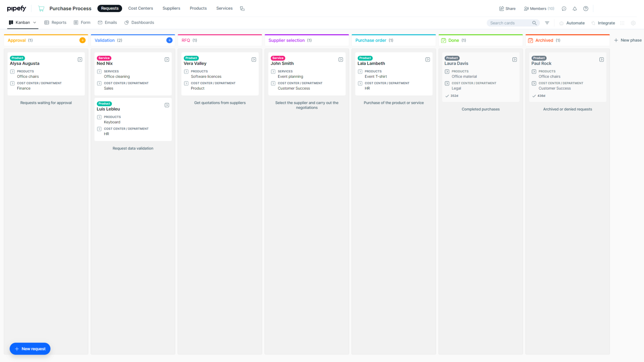Open the notifications bell icon
644x362 pixels.
click(575, 9)
